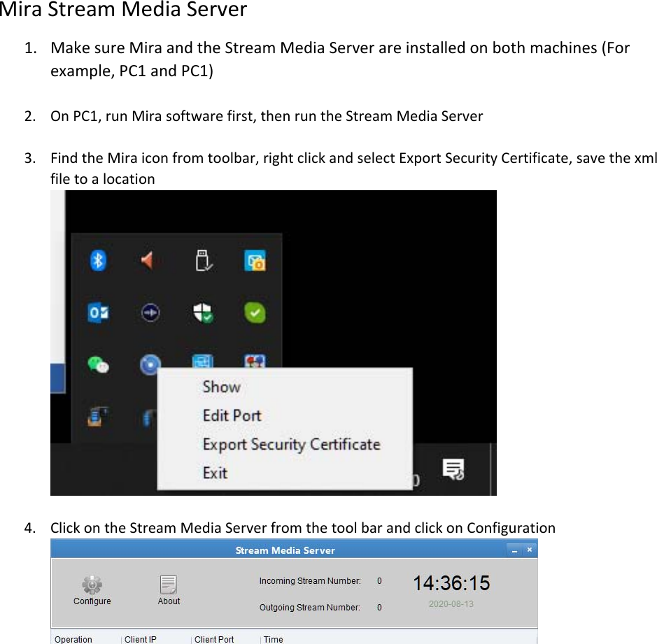Select Export Security Certificate
The height and width of the screenshot is (644, 657).
click(292, 444)
